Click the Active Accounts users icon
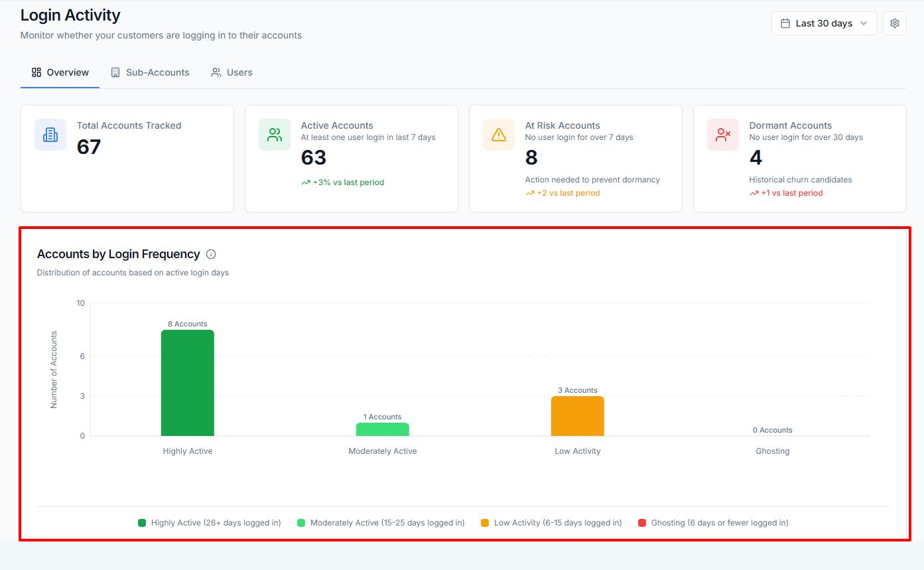Screen dimensions: 924x570 coord(275,135)
